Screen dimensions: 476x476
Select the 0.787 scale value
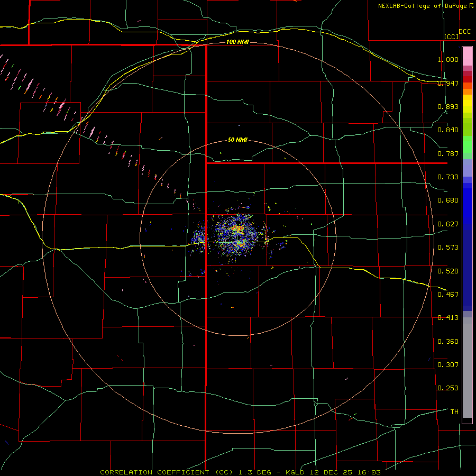(448, 153)
